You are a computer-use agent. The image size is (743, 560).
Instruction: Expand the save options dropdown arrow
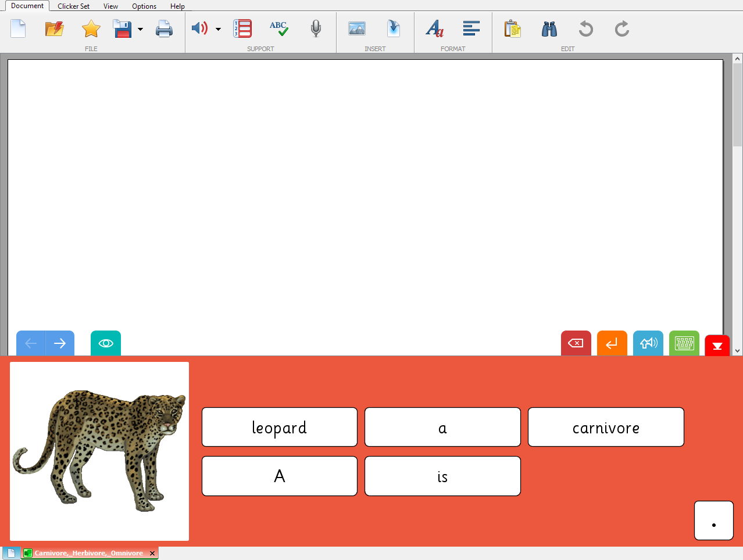click(140, 29)
